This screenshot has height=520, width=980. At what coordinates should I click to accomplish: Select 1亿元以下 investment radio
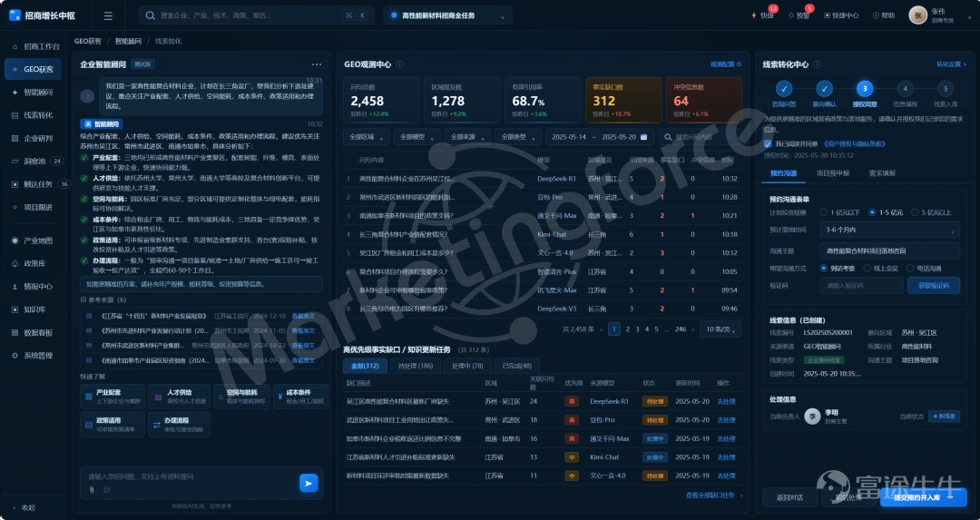tap(824, 212)
